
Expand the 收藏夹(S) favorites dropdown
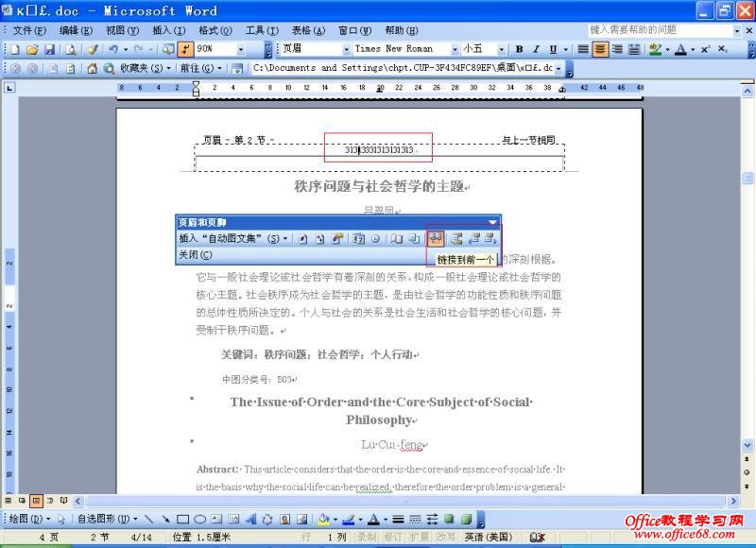tap(146, 68)
